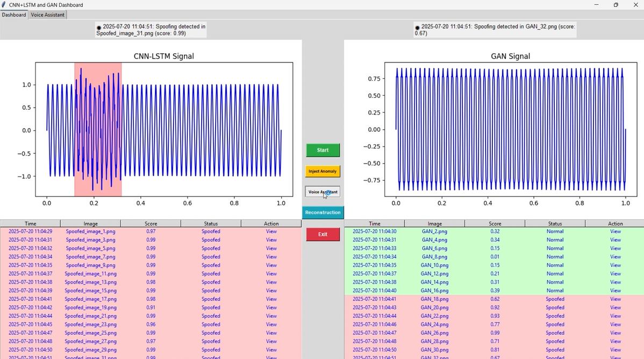Screen dimensions: 644x359
Task: Select the GAN_10.png file name
Action: pyautogui.click(x=434, y=265)
